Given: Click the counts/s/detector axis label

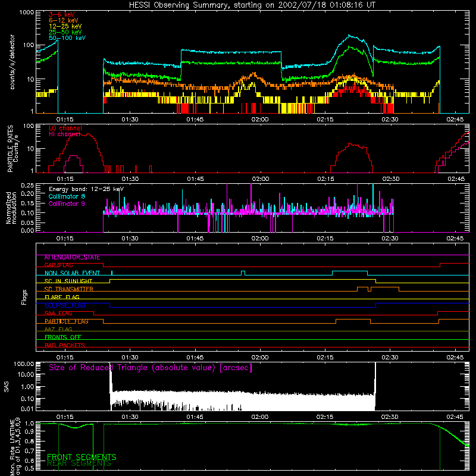Looking at the screenshot, I should [x=12, y=62].
